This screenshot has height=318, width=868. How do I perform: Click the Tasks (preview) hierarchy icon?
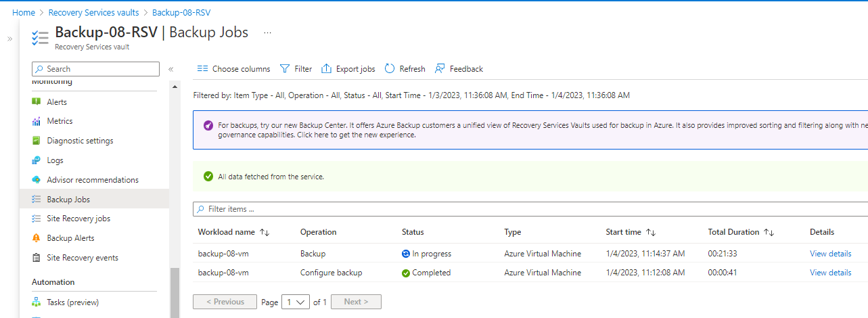tap(37, 302)
